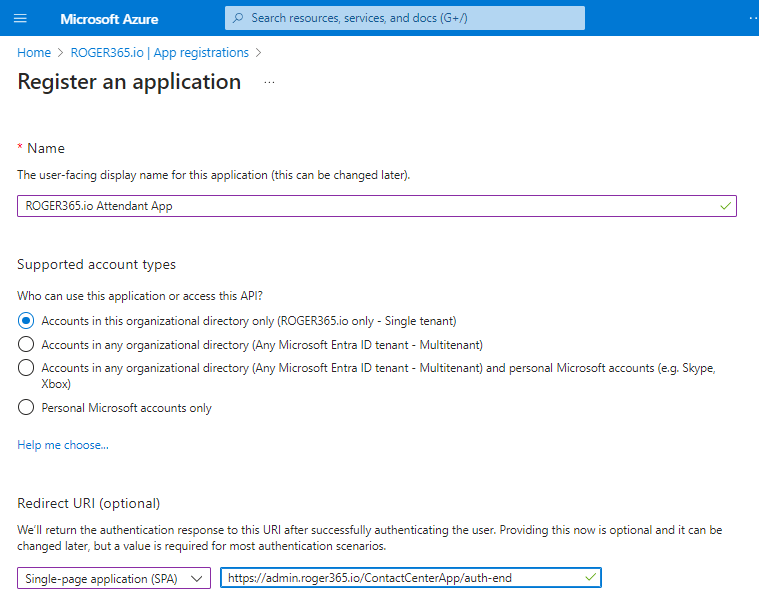Open the Azure portal hamburger menu

[21, 19]
